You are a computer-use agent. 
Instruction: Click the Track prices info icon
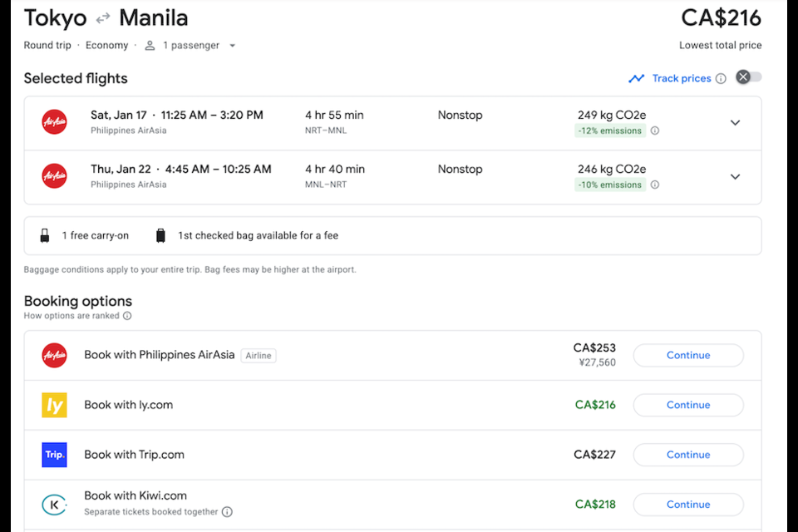[x=721, y=79]
